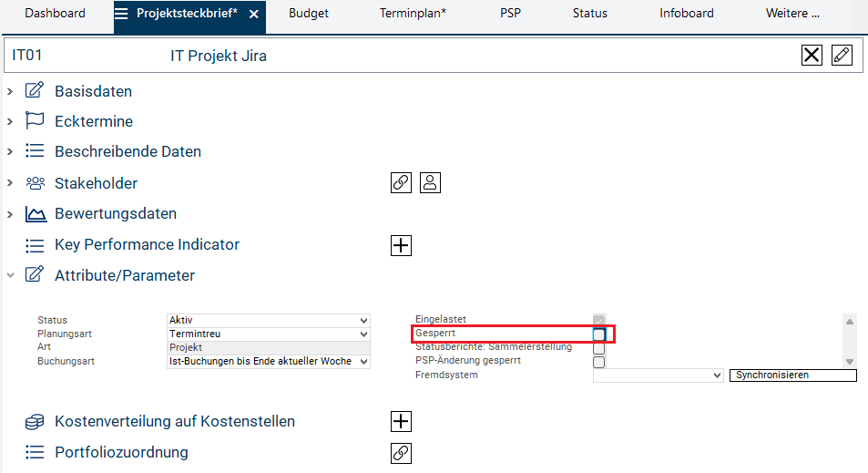Open the Status dropdown showing Aktiv

268,321
